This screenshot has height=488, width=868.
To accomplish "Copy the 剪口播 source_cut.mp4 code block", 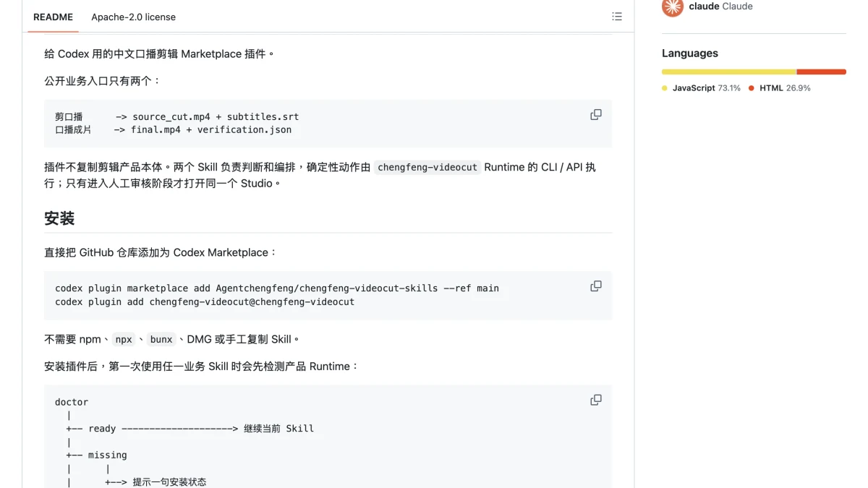I will coord(596,115).
